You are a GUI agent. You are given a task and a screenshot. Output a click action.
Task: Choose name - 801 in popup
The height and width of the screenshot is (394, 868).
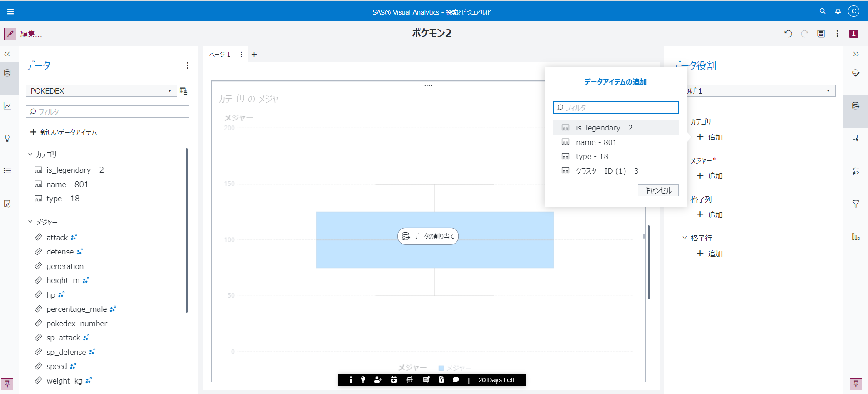point(615,142)
